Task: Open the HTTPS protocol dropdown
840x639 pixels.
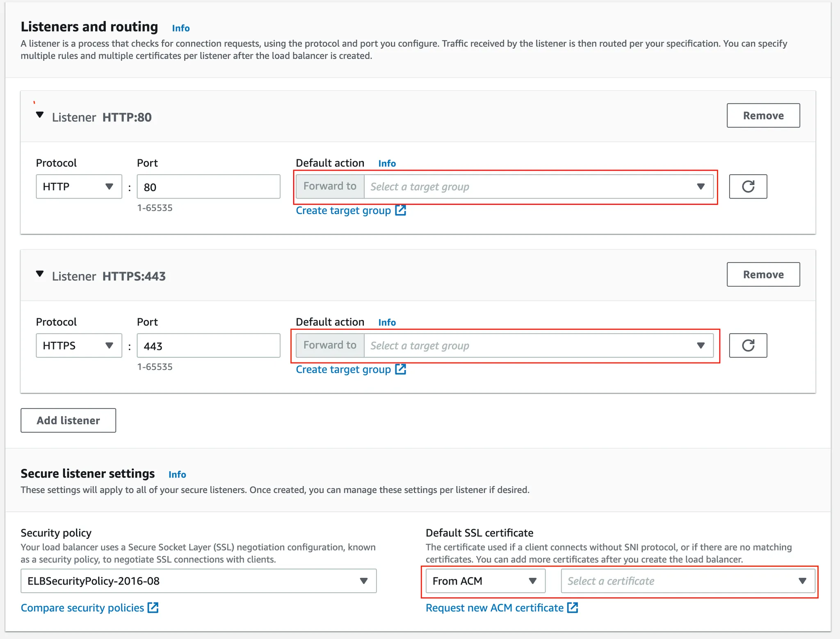Action: pos(79,345)
